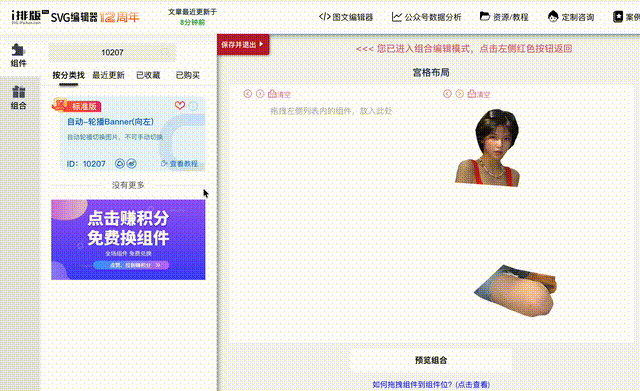Select the 自动-轮播Banner(向左) component title
Image resolution: width=640 pixels, height=391 pixels.
110,122
